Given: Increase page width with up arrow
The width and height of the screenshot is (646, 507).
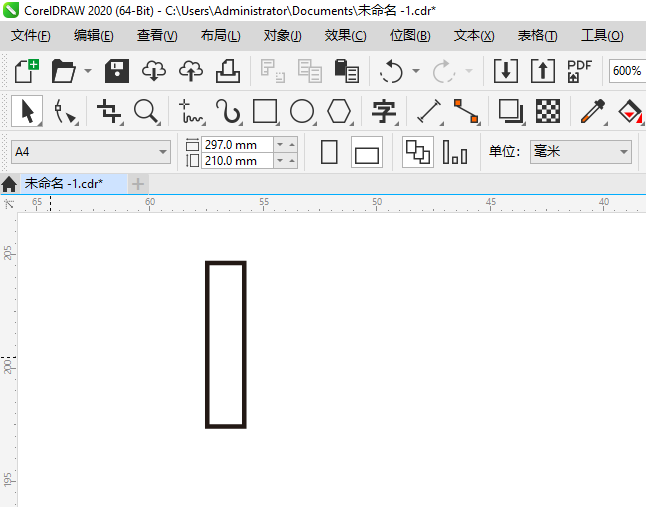Looking at the screenshot, I should [292, 145].
